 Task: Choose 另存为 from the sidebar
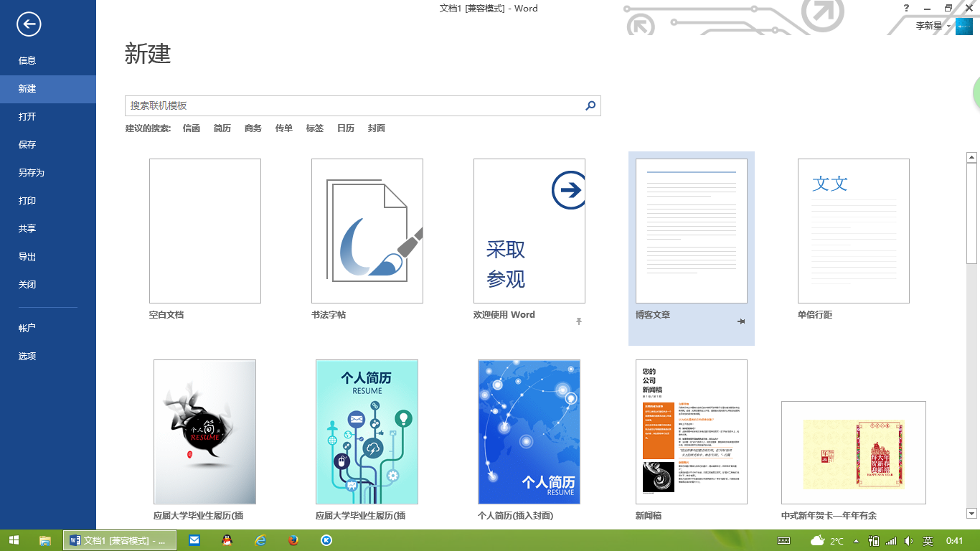48,173
